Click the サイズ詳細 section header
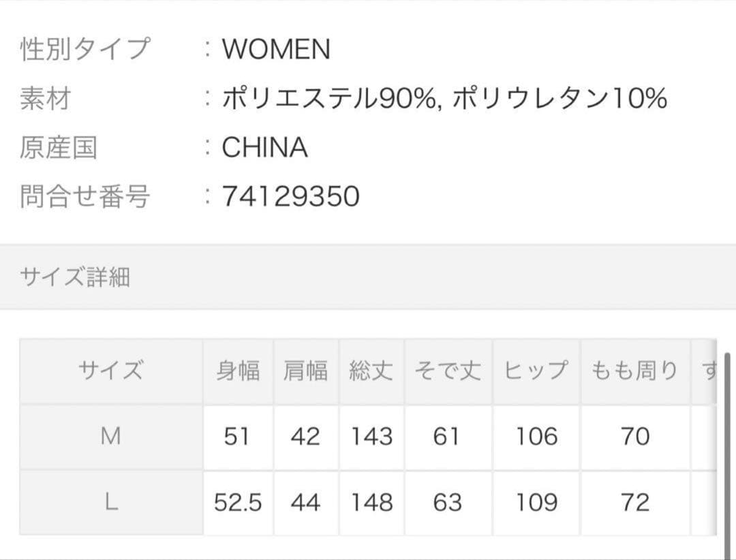The image size is (736, 560). tap(75, 278)
